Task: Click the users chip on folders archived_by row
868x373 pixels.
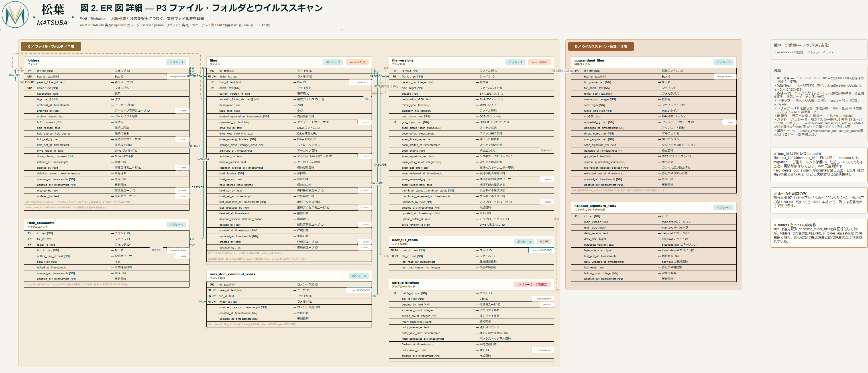Action: pos(182,111)
